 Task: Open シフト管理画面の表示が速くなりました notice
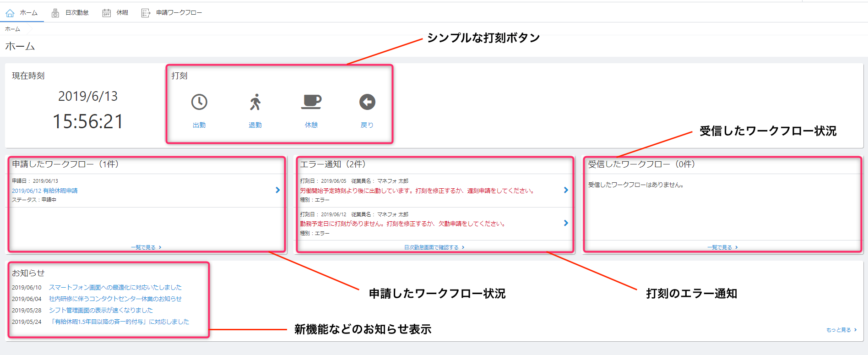(x=101, y=310)
